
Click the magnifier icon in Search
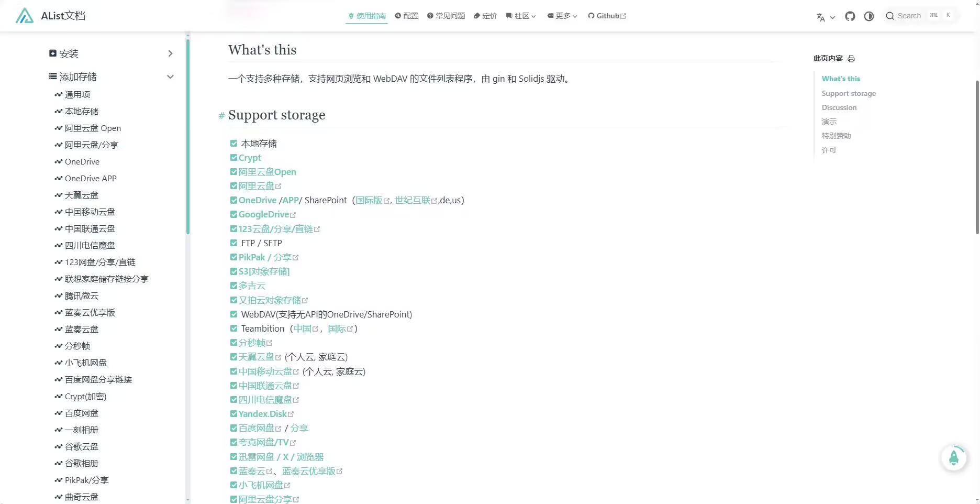pos(889,16)
